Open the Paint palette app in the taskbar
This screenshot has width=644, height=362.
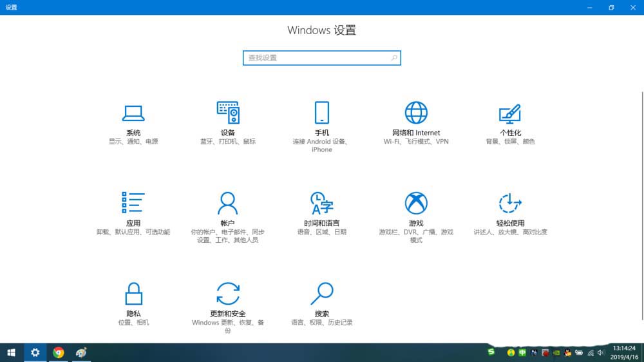tap(81, 352)
